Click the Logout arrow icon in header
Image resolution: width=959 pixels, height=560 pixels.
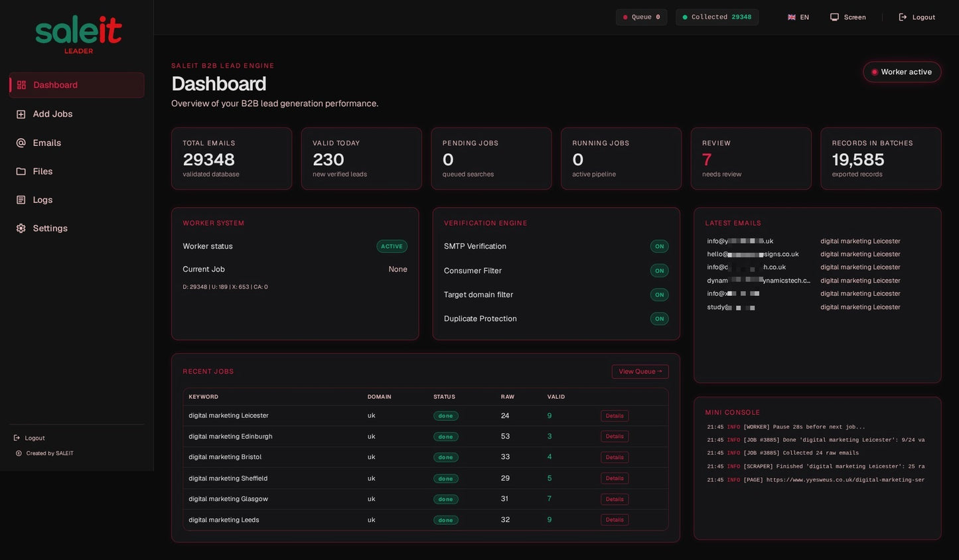pos(903,17)
